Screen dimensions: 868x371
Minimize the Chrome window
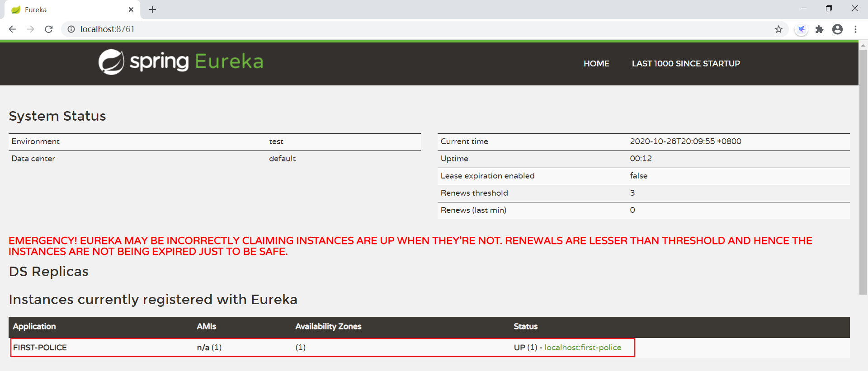[x=803, y=8]
